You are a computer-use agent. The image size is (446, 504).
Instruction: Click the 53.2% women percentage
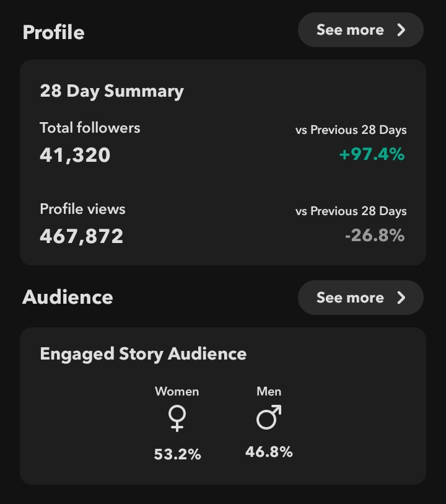tap(177, 454)
